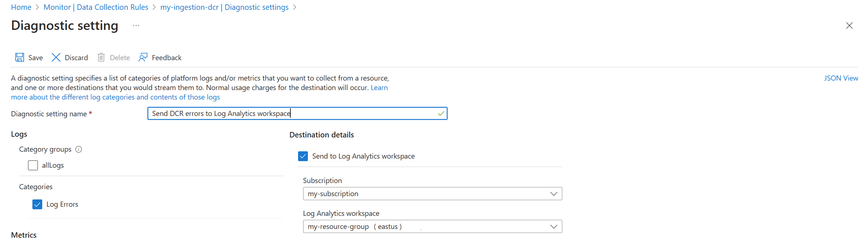Open the Log Analytics workspace dropdown
The height and width of the screenshot is (245, 868).
click(x=432, y=227)
